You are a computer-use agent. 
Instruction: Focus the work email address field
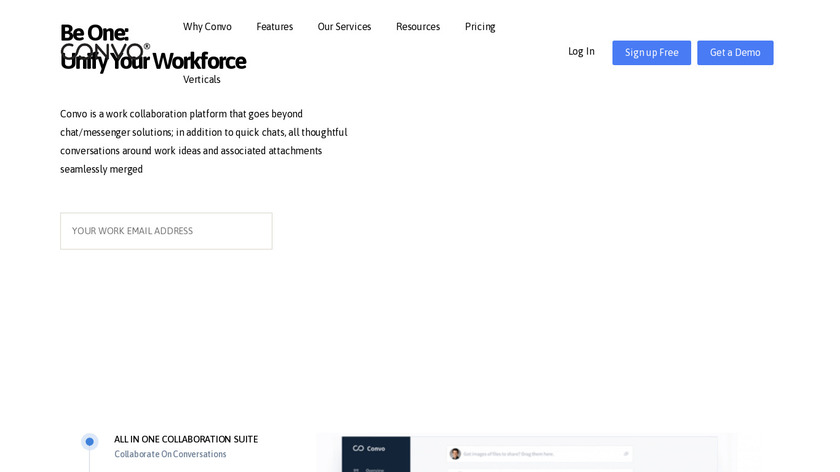(166, 231)
